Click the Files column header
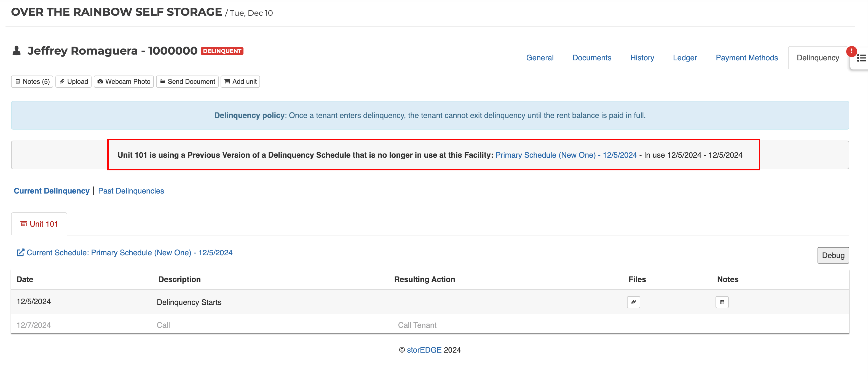 point(637,279)
